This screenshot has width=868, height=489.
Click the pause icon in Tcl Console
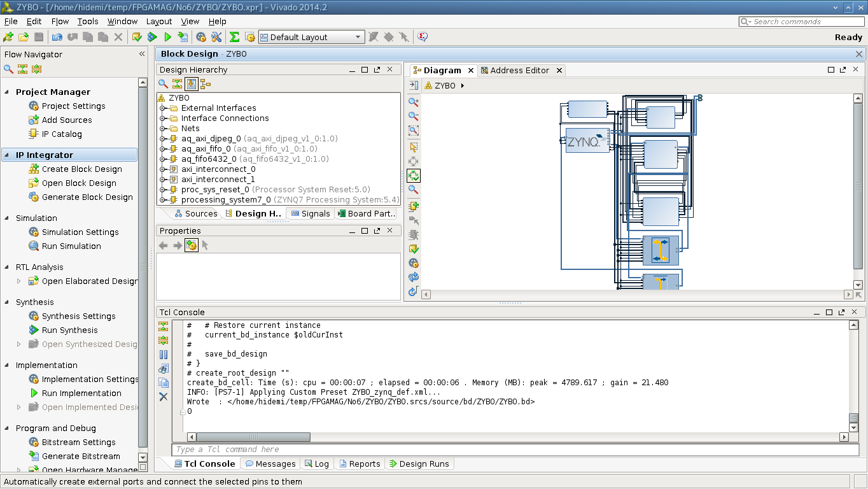(164, 355)
